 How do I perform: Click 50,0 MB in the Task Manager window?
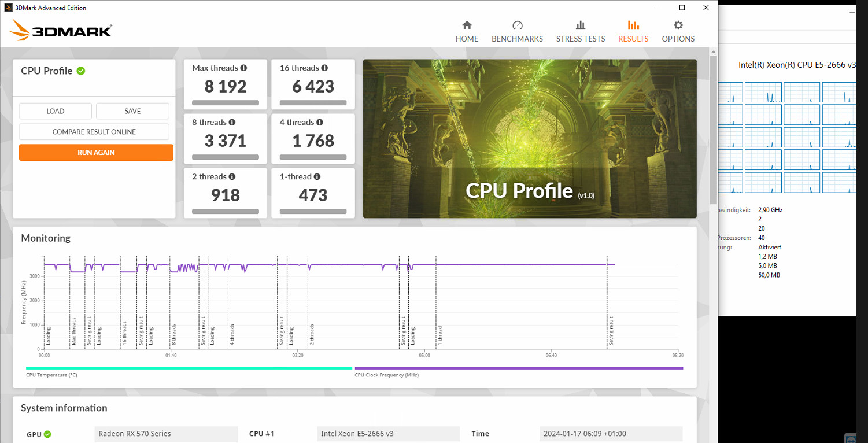(x=769, y=275)
